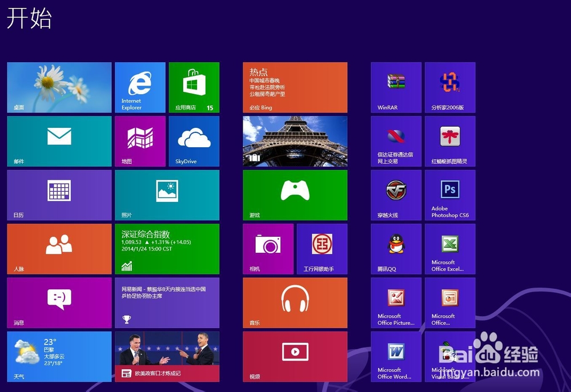The image size is (571, 392).
Task: Open the 工行网银助手 tile
Action: (x=322, y=249)
